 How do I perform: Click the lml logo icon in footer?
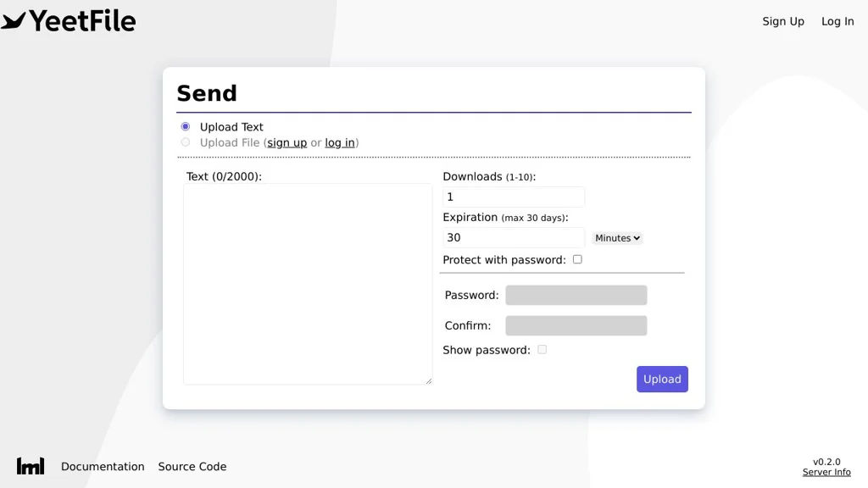(31, 466)
